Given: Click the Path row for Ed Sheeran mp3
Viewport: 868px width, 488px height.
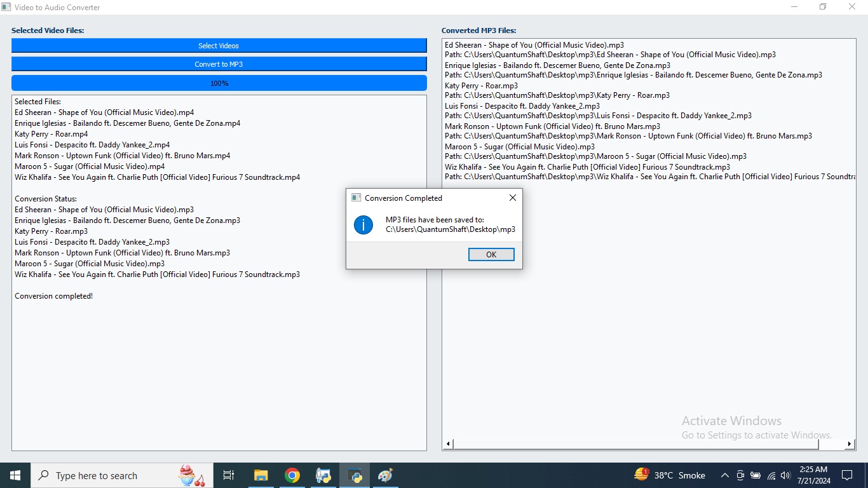Looking at the screenshot, I should point(610,55).
